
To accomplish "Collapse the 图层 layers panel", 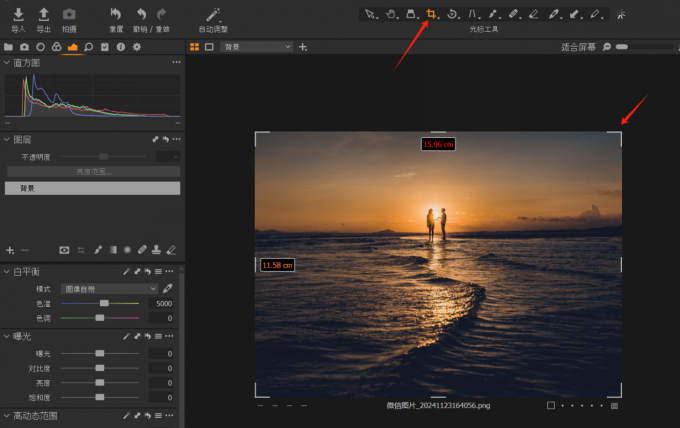I will click(x=7, y=139).
